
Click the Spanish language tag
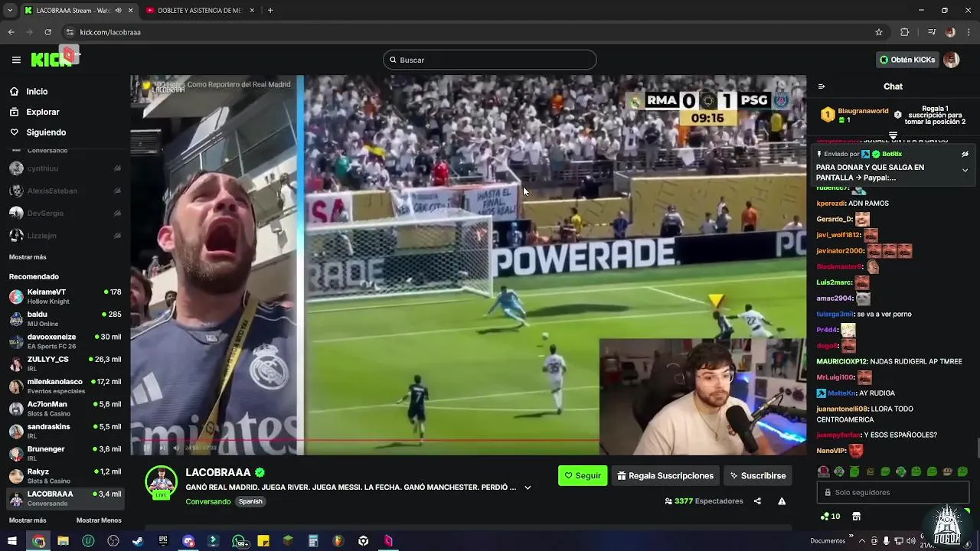click(x=250, y=502)
